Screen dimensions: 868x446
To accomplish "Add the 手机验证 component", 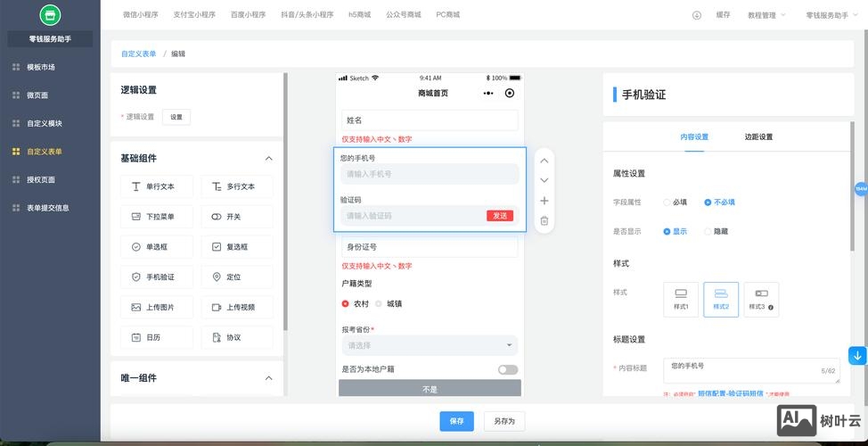I will (x=157, y=277).
